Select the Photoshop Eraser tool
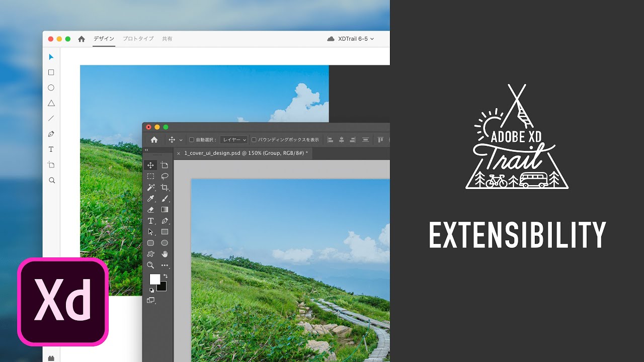The image size is (644, 362). (150, 210)
